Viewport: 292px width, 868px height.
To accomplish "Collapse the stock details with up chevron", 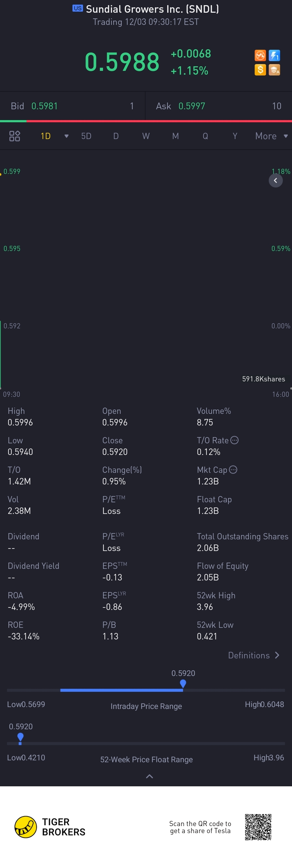I will pos(150,776).
